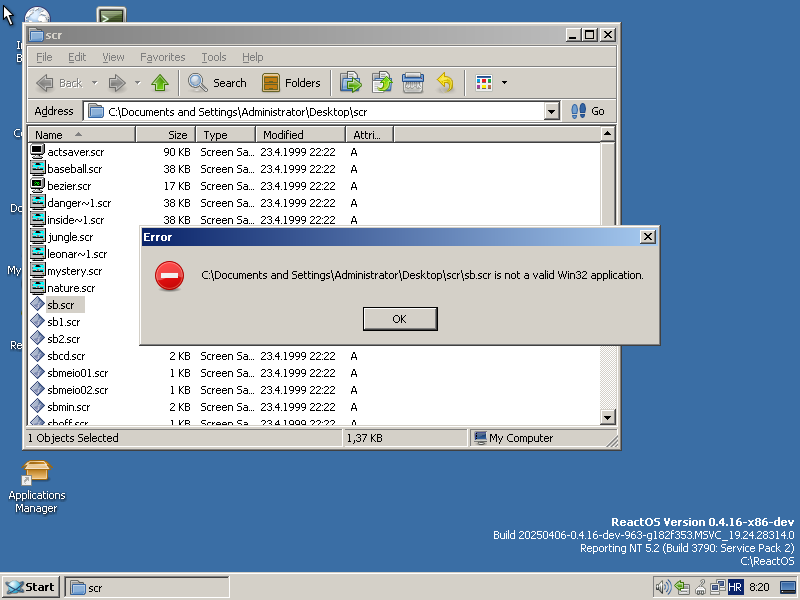Screen dimensions: 800x600
Task: Select the sbmeio02.scr file name
Action: click(x=78, y=390)
